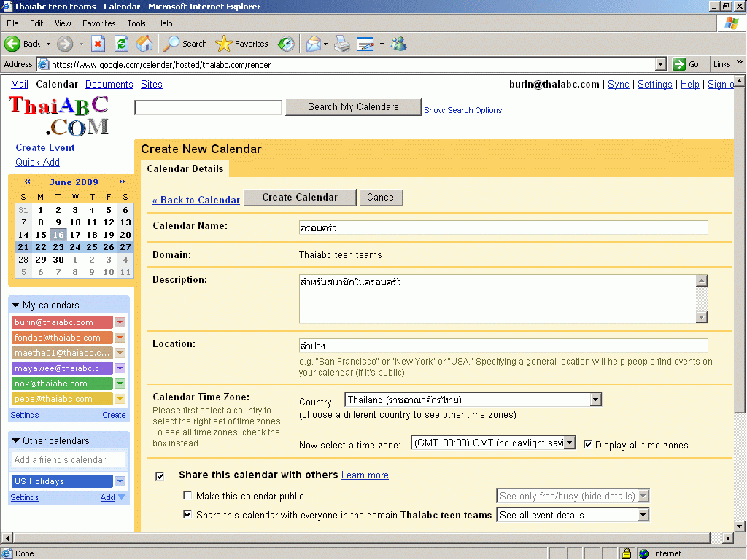Go to next month in mini calendar
The height and width of the screenshot is (560, 747).
tap(122, 182)
